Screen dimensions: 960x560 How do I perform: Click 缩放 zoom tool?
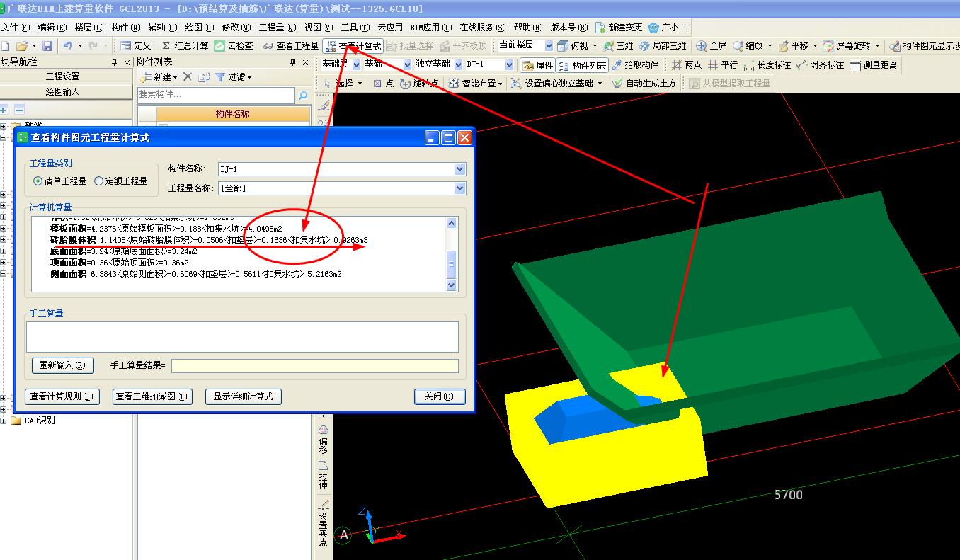click(748, 45)
